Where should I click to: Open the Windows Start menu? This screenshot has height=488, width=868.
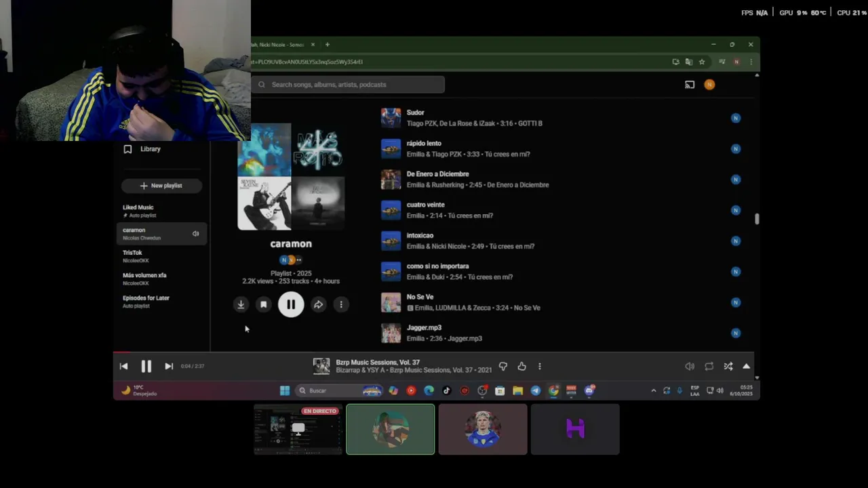(285, 390)
